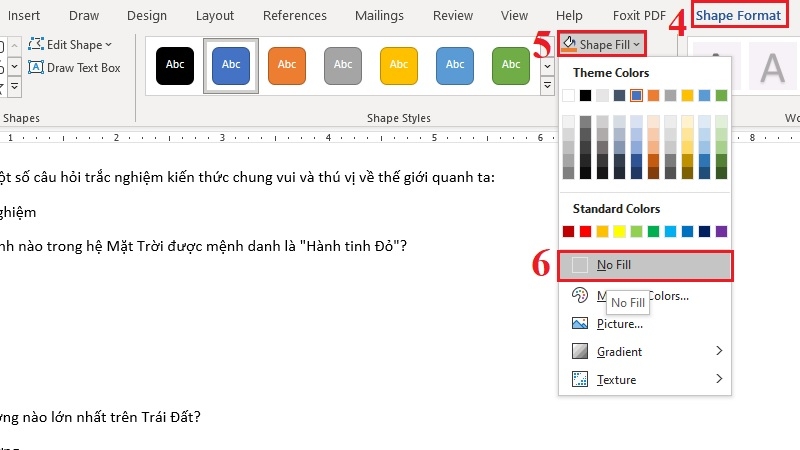Click the paint bucket Shape Fill icon
This screenshot has width=800, height=450.
(569, 44)
